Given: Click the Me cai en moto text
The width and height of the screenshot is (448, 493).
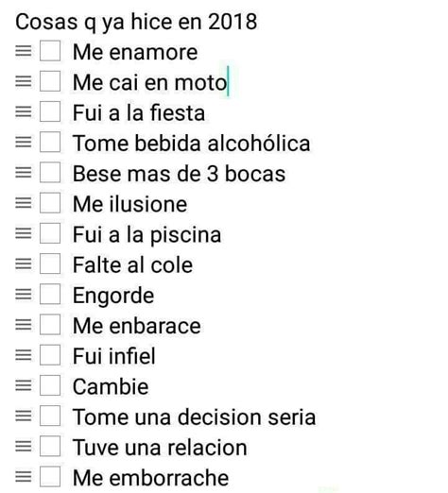Looking at the screenshot, I should [149, 82].
